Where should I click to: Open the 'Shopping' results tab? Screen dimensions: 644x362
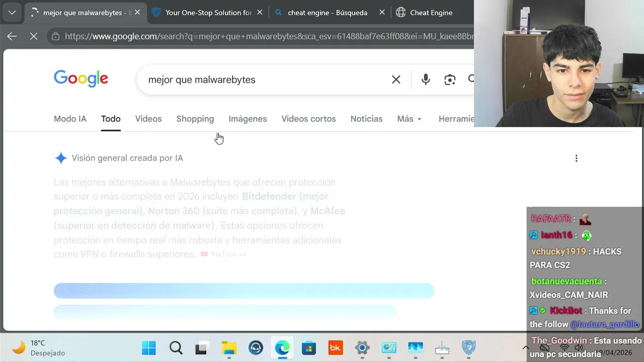(195, 119)
